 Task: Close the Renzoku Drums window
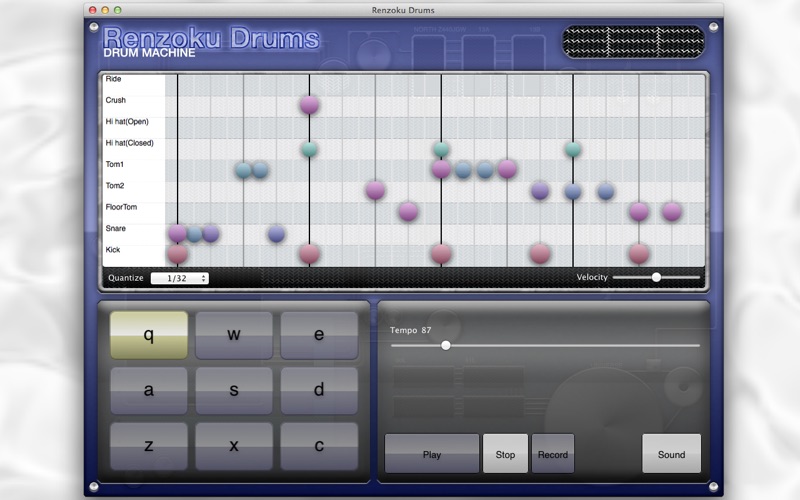[93, 10]
